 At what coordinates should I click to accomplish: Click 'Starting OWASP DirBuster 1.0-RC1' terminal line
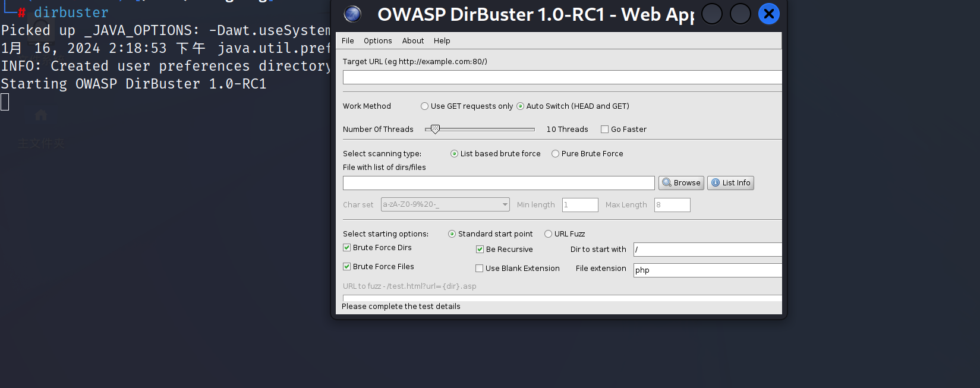click(x=134, y=84)
